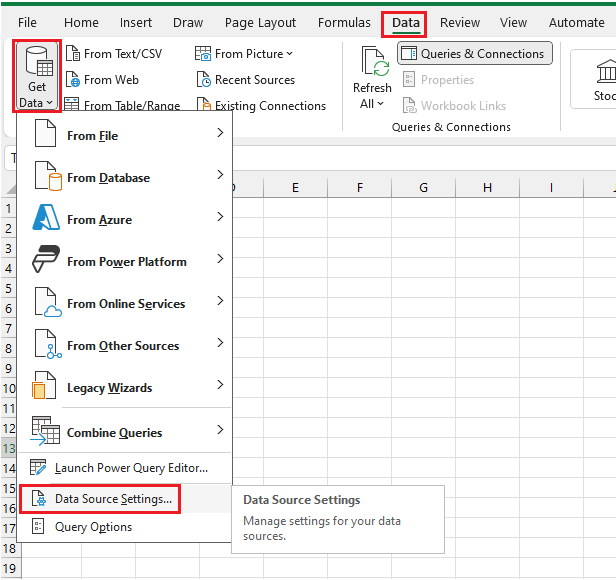Click the Refresh All icon

pyautogui.click(x=375, y=61)
